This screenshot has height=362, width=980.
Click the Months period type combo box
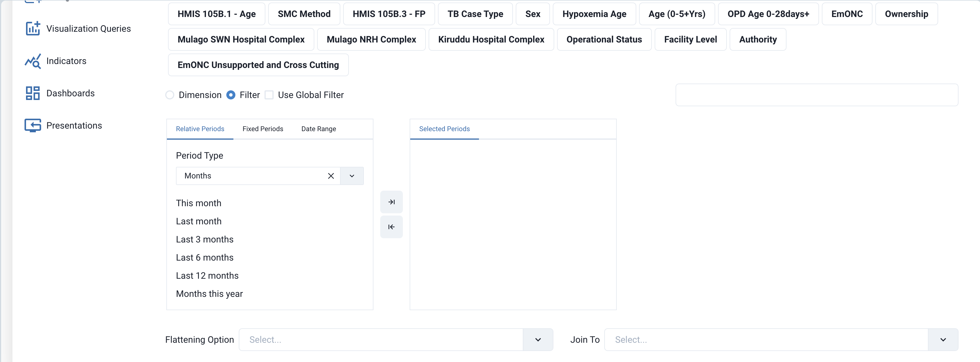pos(270,176)
